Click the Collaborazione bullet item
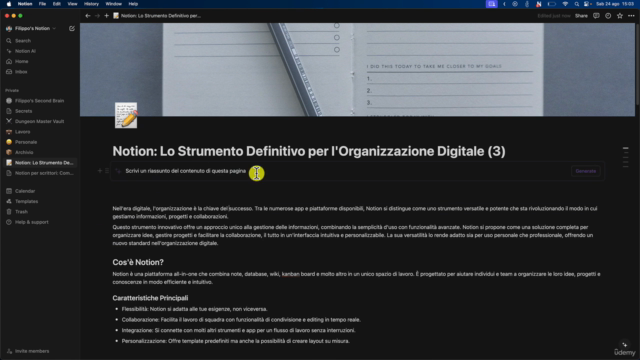Viewport: 640px width, 360px height. [241, 320]
